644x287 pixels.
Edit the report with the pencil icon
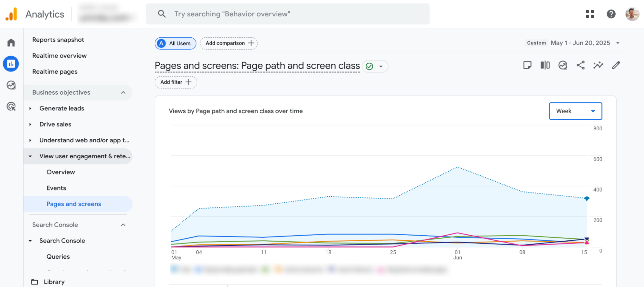tap(616, 65)
